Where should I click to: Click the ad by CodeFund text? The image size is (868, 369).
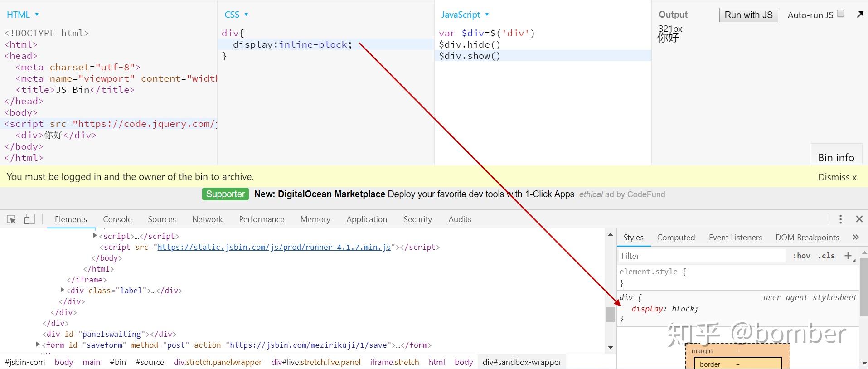tap(635, 194)
